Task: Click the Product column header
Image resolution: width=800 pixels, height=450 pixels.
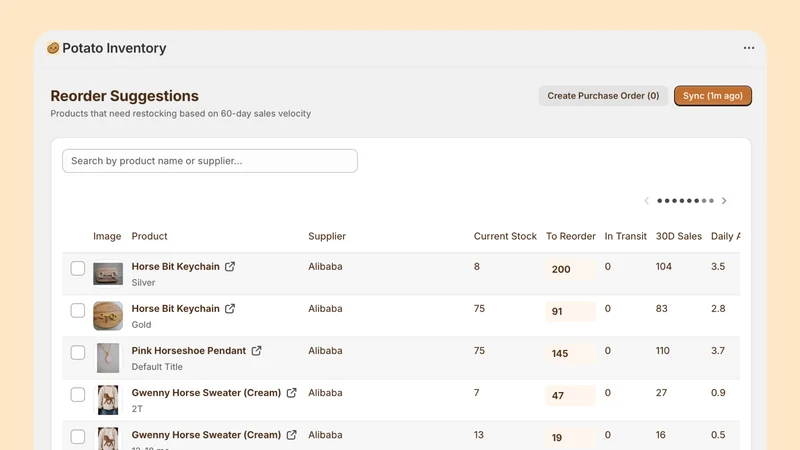Action: coord(149,236)
